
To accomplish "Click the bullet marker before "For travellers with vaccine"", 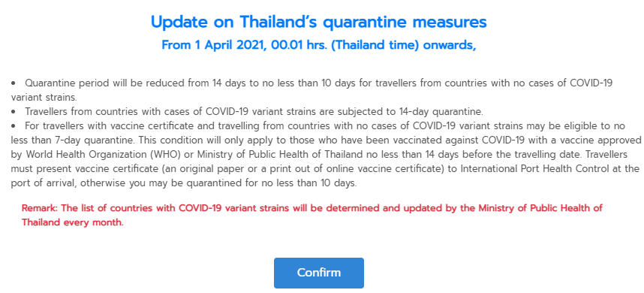I will tap(14, 125).
